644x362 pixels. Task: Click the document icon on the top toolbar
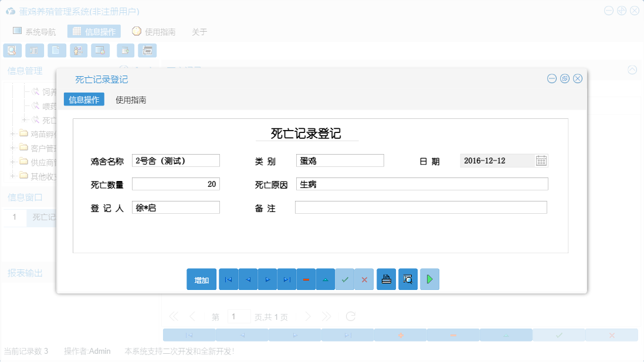56,50
